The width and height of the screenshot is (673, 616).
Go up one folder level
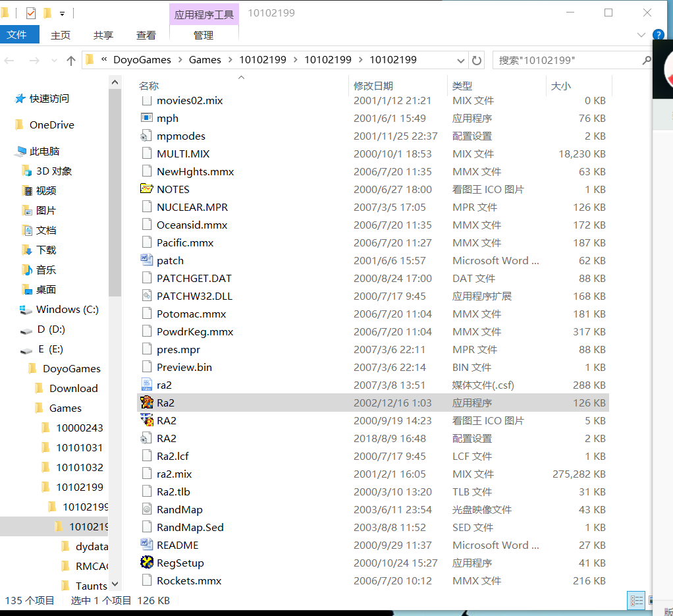[71, 61]
